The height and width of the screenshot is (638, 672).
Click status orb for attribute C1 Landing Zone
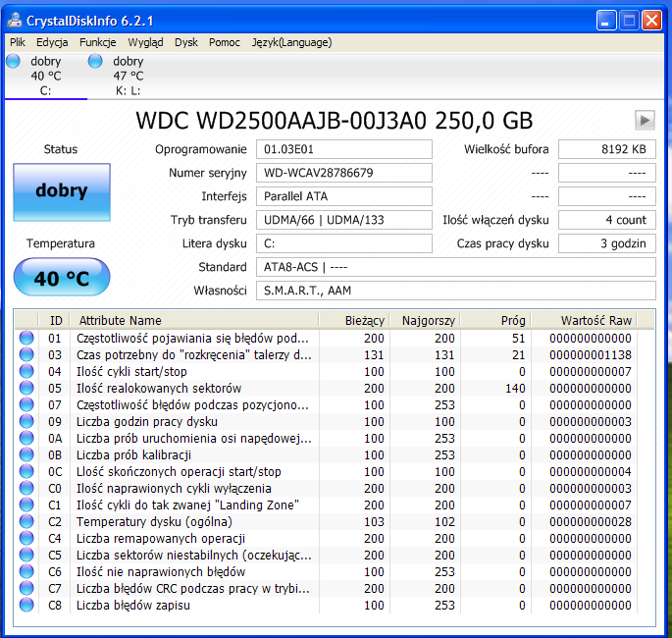[x=26, y=505]
